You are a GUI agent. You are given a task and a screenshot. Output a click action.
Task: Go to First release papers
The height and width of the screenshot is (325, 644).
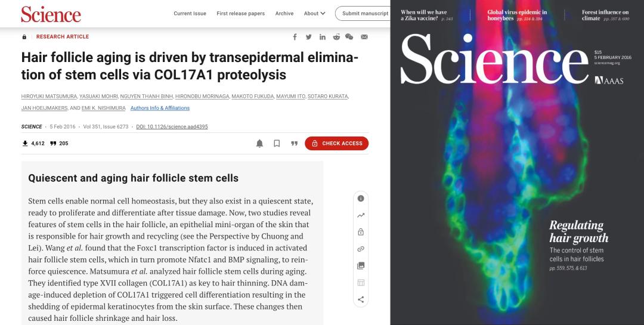tap(241, 14)
